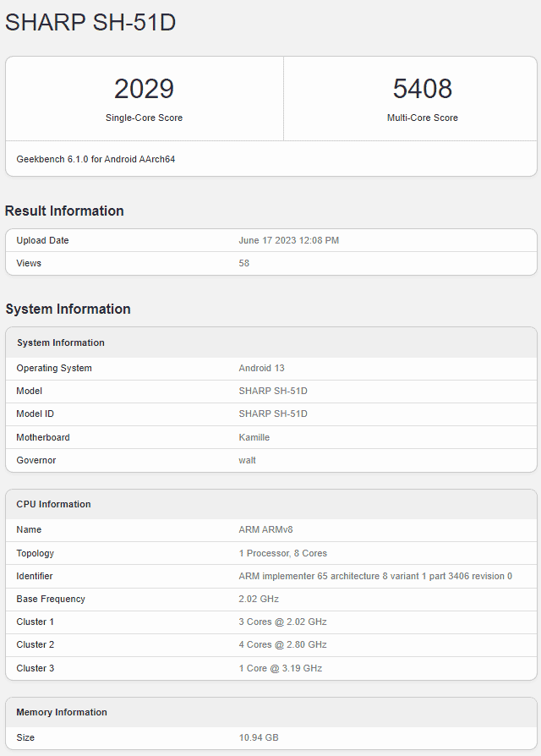Select the ARM implementer 65 identifier string
The image size is (541, 756).
pos(375,576)
